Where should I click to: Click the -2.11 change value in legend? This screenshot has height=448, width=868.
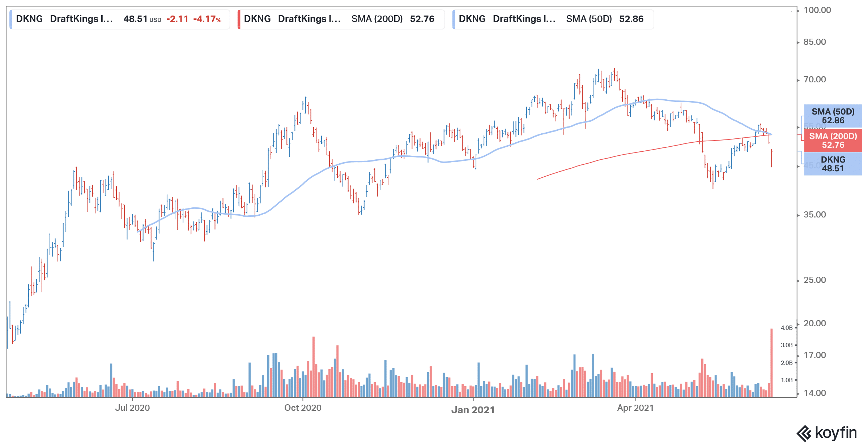pyautogui.click(x=177, y=19)
